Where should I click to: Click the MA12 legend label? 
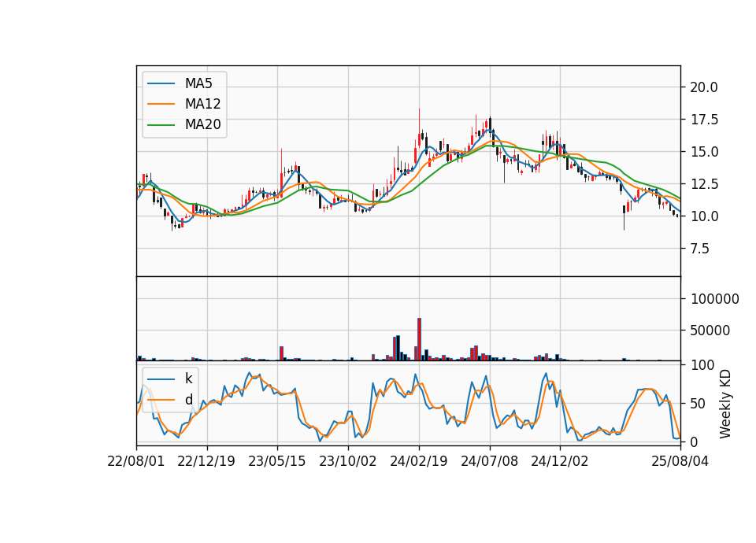pos(202,104)
